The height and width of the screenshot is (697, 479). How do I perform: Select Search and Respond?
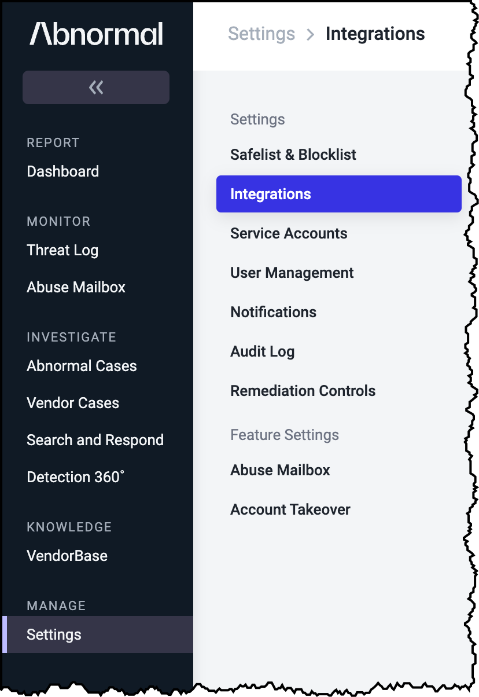(95, 440)
